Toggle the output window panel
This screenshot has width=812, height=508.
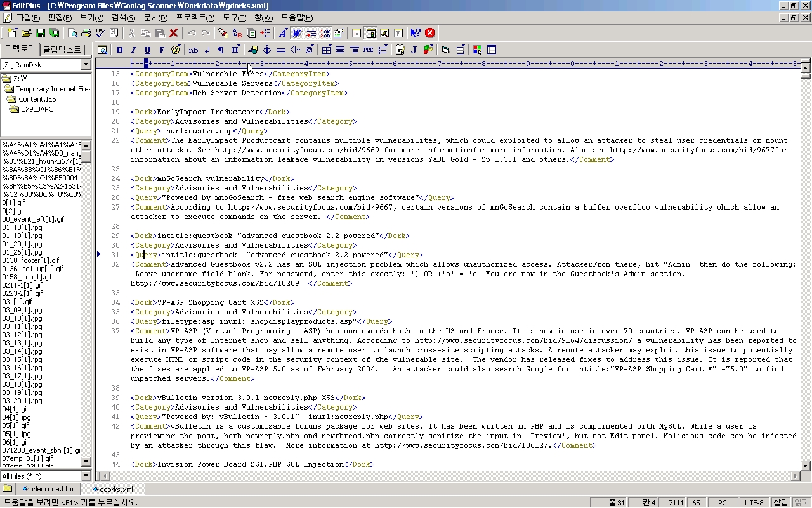click(x=384, y=33)
